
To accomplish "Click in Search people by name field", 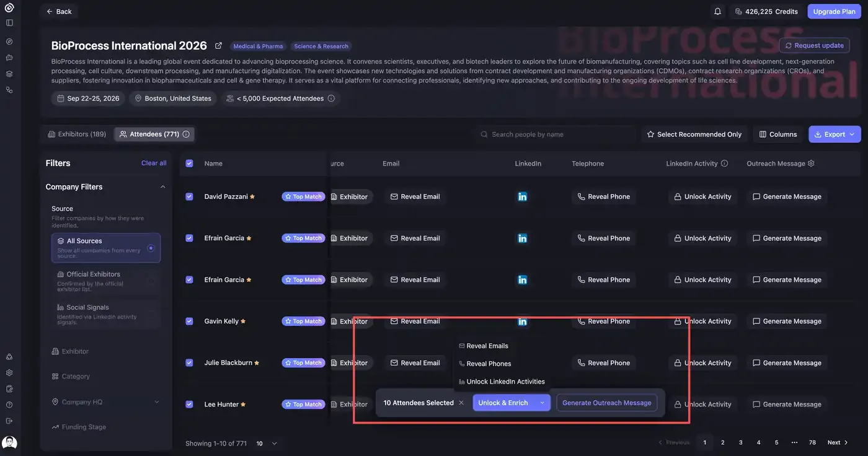I will (556, 134).
